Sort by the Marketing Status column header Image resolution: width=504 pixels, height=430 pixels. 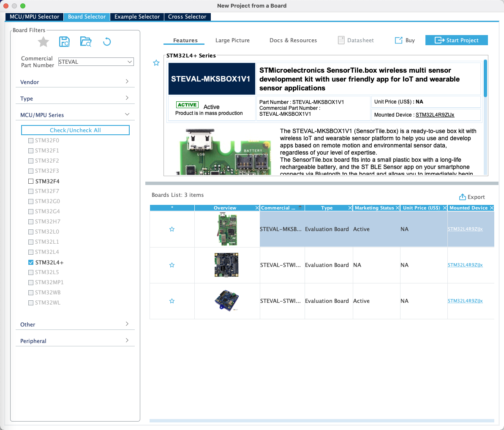[x=374, y=208]
